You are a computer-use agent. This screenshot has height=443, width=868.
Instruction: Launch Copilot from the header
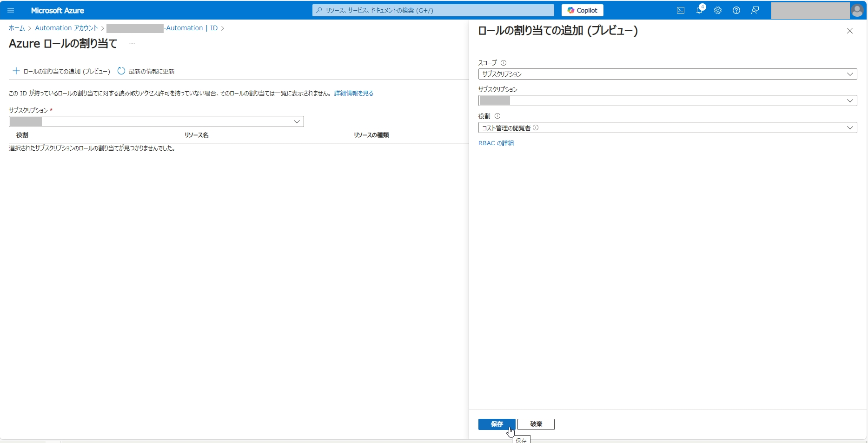tap(583, 10)
